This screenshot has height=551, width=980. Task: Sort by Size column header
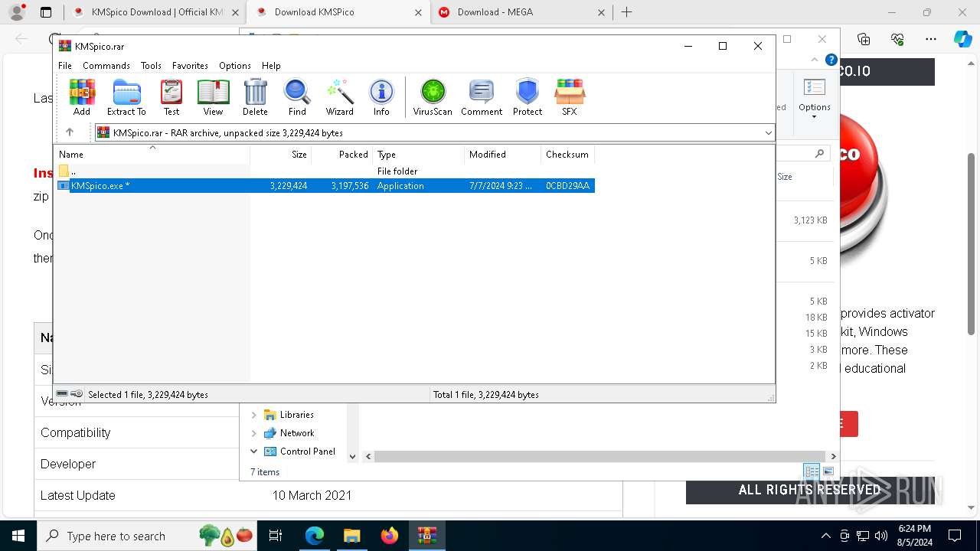(281, 155)
